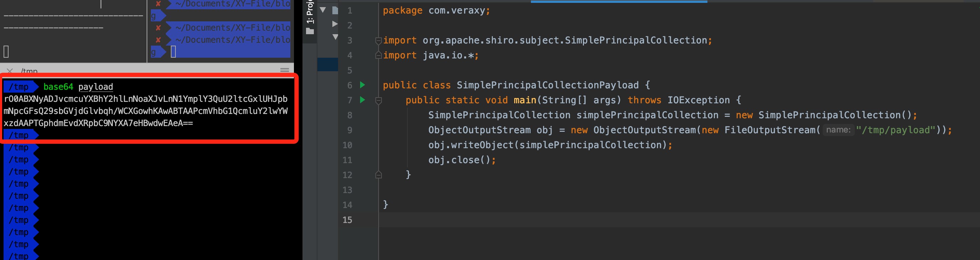Run main method gutter icon on line 7
This screenshot has width=980, height=260.
point(363,100)
